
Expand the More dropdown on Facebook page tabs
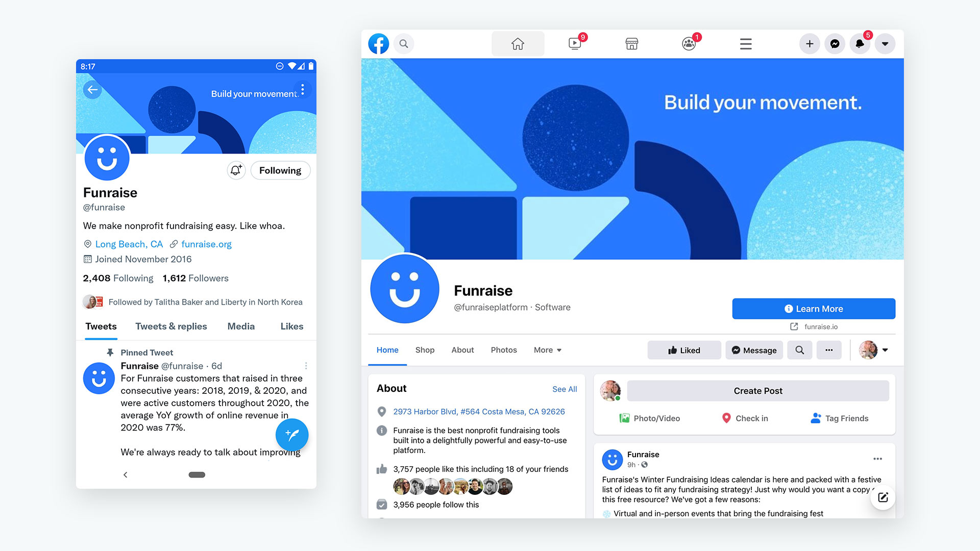pos(547,350)
